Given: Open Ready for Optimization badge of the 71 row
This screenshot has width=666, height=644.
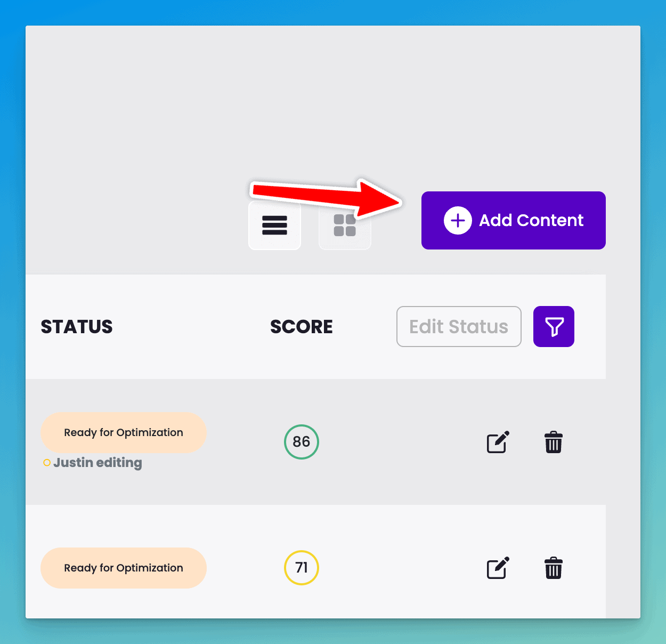Looking at the screenshot, I should 124,568.
